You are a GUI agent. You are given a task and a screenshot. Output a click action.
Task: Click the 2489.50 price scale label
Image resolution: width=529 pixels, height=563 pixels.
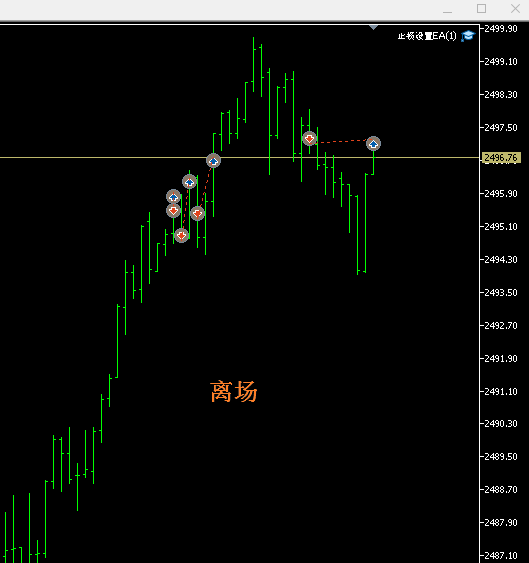(501, 457)
